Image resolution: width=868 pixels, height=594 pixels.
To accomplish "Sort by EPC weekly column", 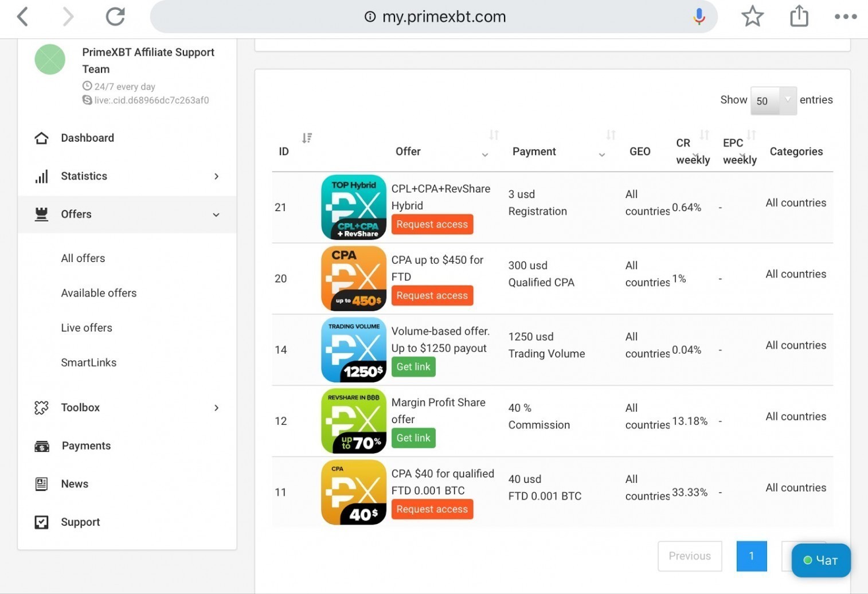I will [751, 135].
